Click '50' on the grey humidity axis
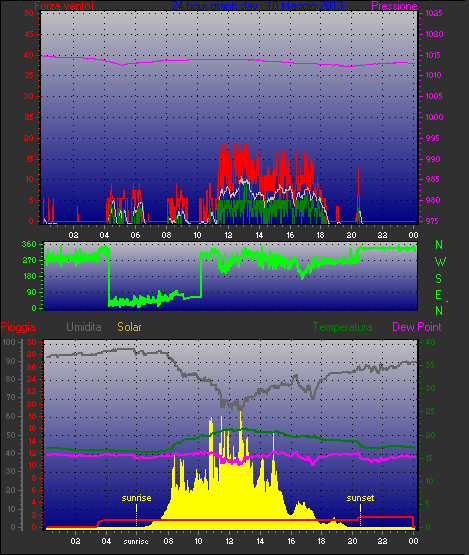Image resolution: width=469 pixels, height=555 pixels. pos(11,435)
